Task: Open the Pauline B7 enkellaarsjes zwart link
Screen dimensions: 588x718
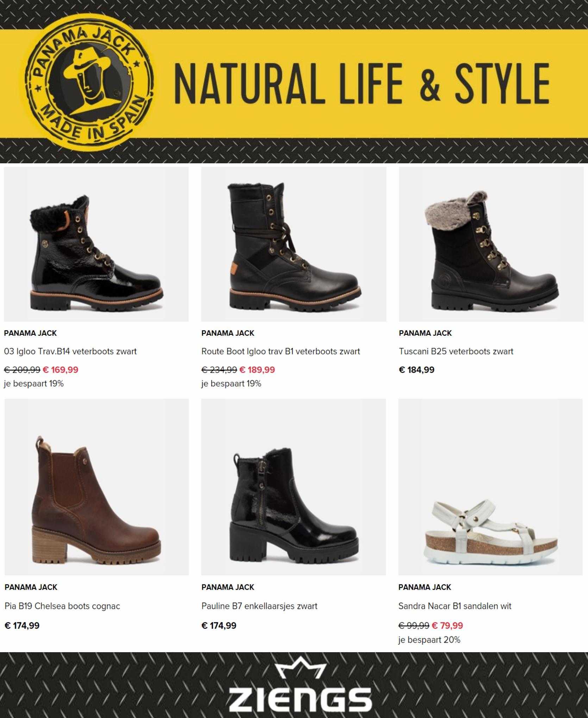Action: pyautogui.click(x=259, y=606)
